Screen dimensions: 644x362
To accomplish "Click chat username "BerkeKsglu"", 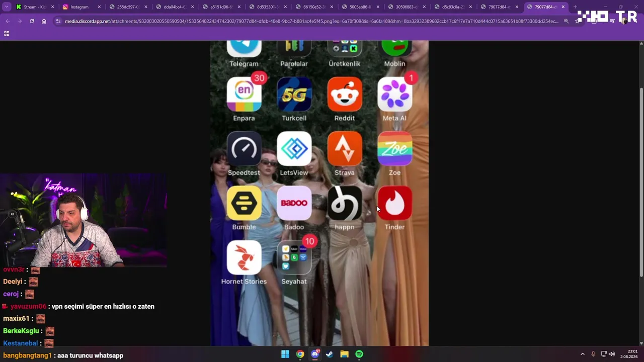I will 21,331.
